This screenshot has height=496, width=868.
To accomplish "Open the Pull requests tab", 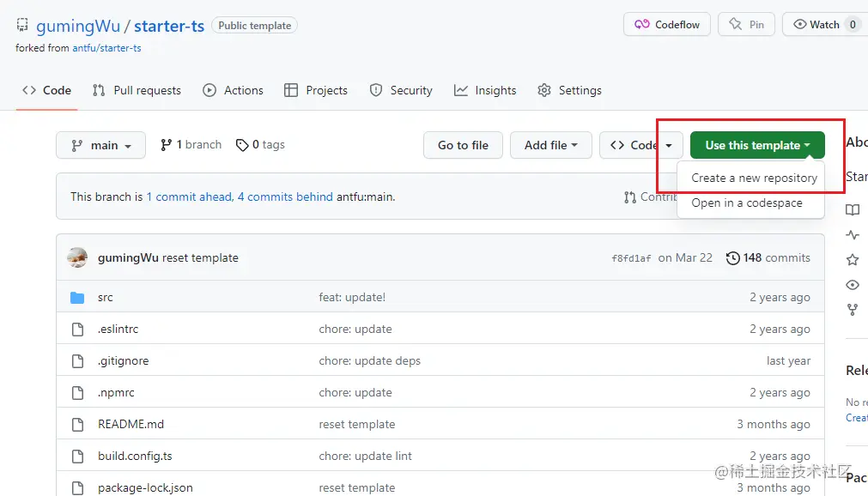I will (137, 90).
